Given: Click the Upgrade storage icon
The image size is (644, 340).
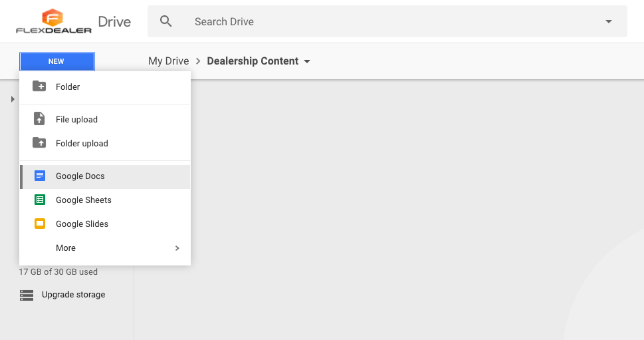Looking at the screenshot, I should click(x=27, y=295).
